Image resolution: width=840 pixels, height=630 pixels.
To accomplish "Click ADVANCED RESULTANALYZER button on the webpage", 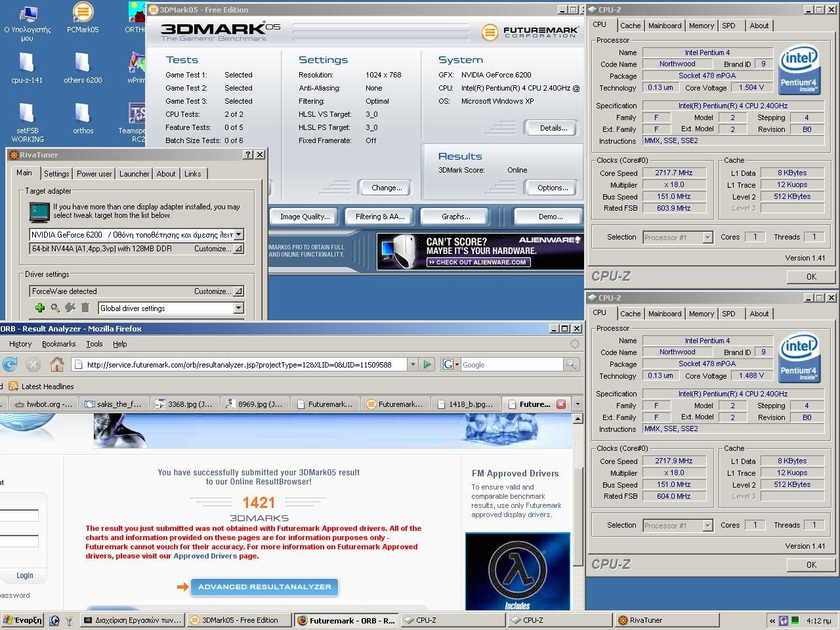I will tap(264, 587).
